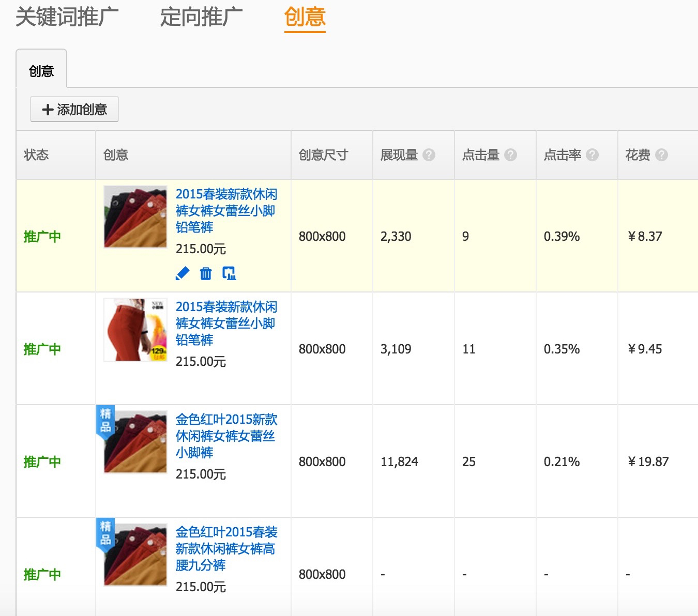Click the pencil edit icon under first creative
This screenshot has height=616, width=698.
click(x=183, y=273)
